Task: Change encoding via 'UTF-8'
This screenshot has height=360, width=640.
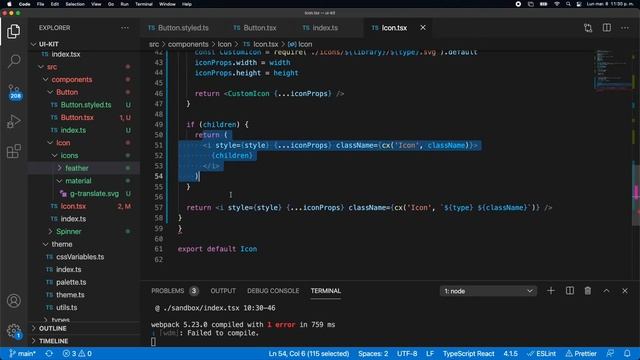Action: tap(407, 353)
